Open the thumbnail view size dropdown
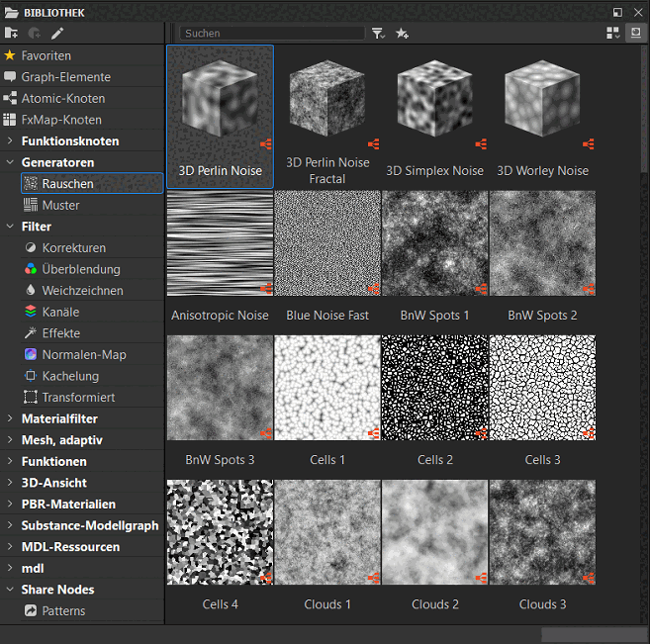The image size is (650, 644). pos(612,34)
